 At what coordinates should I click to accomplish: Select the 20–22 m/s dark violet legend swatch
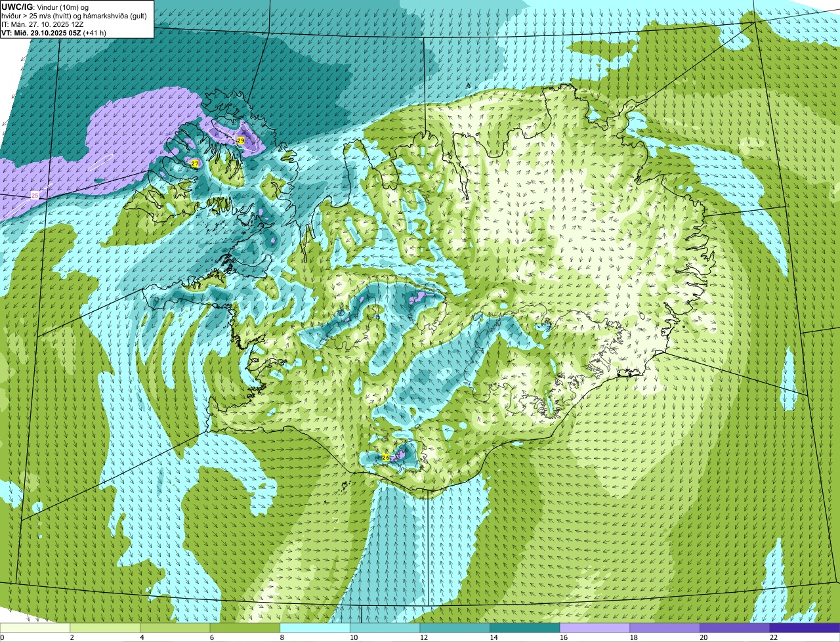point(734,628)
